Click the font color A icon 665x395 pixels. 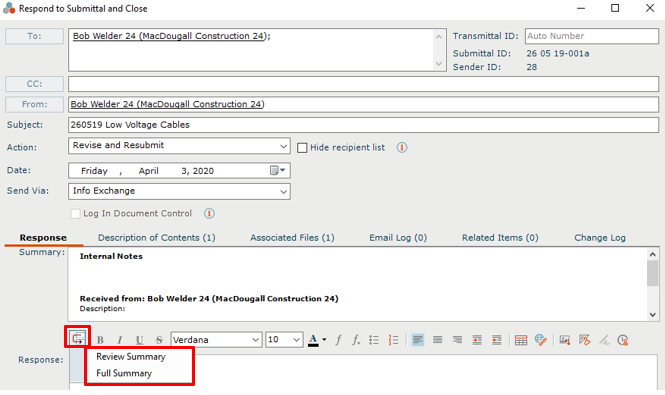click(313, 340)
